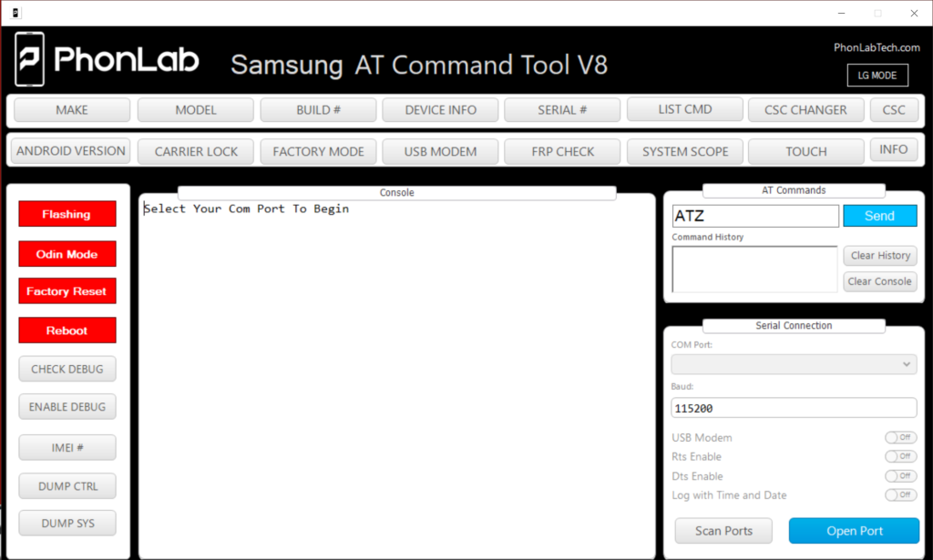Focus the ATZ command input field
The height and width of the screenshot is (560, 933).
[x=755, y=216]
